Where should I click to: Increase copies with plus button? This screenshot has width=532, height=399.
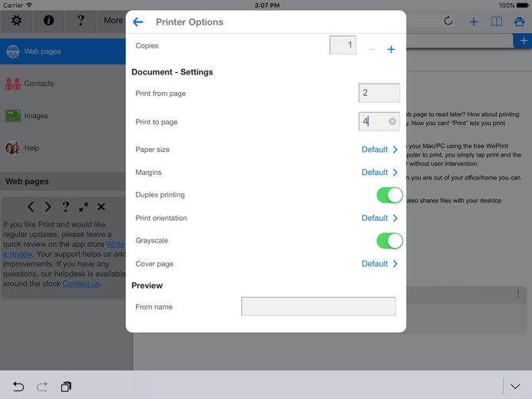click(391, 50)
